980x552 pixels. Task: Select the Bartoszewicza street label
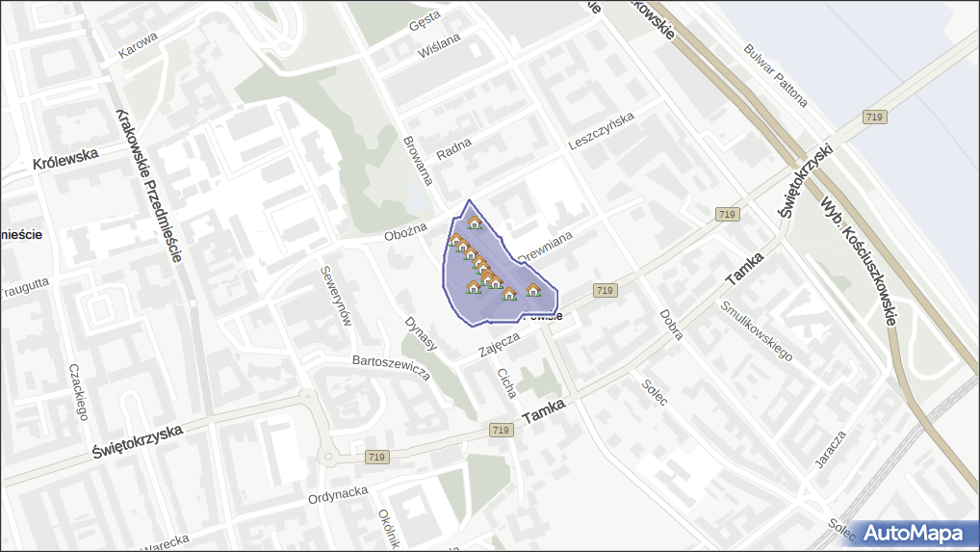(391, 367)
